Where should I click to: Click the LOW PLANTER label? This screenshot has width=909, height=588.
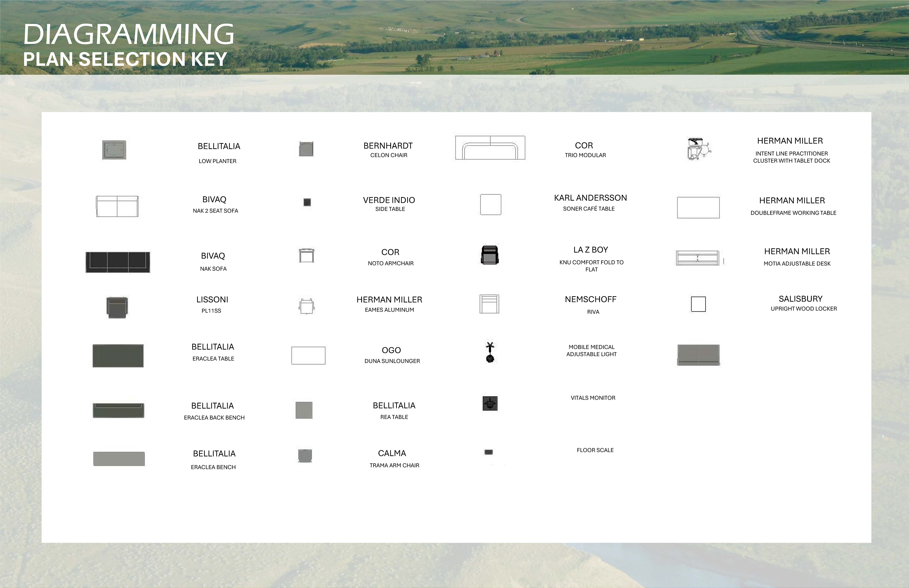(217, 161)
